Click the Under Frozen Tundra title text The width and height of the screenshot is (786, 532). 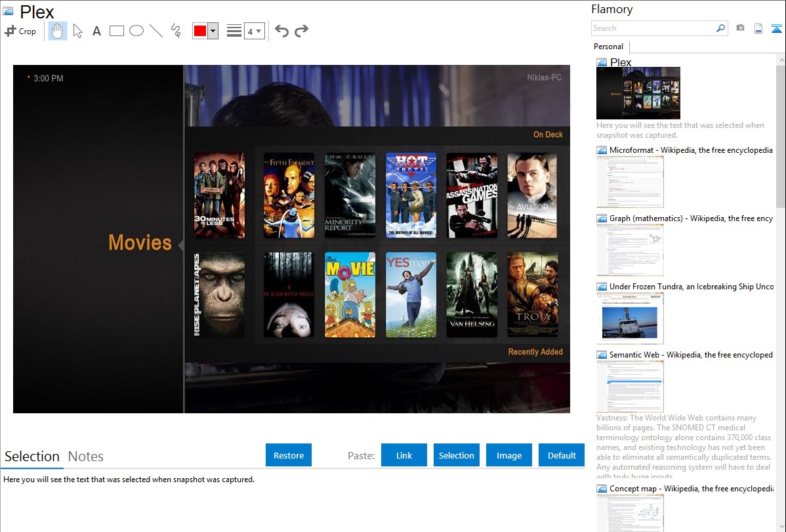(x=692, y=286)
